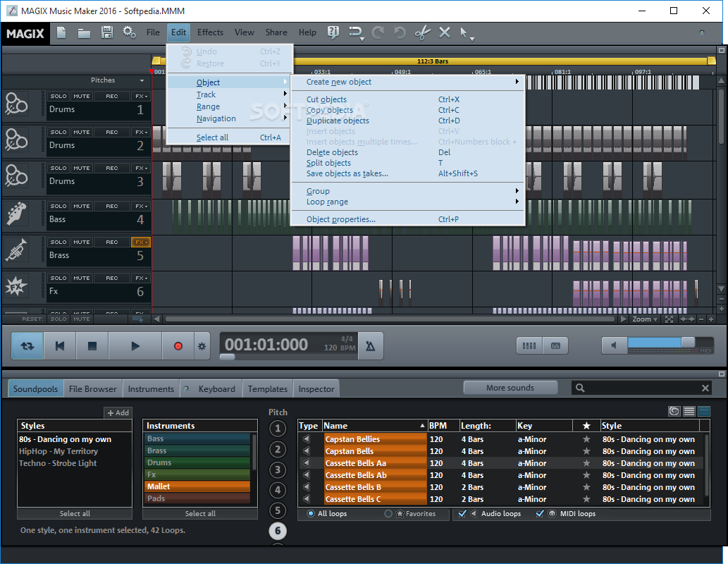Screen dimensions: 728x564
Task: Open FX dropdown on Brass track
Action: click(141, 242)
